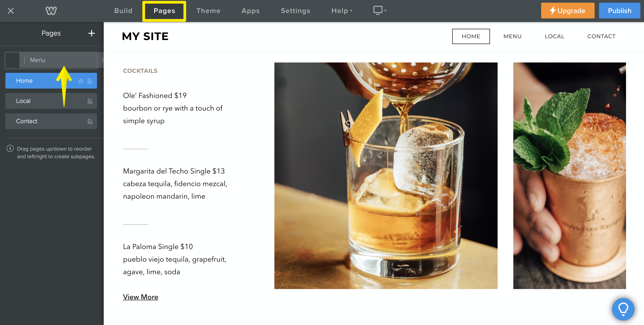Viewport: 644px width, 325px height.
Task: Click the blue Publish button
Action: 619,11
